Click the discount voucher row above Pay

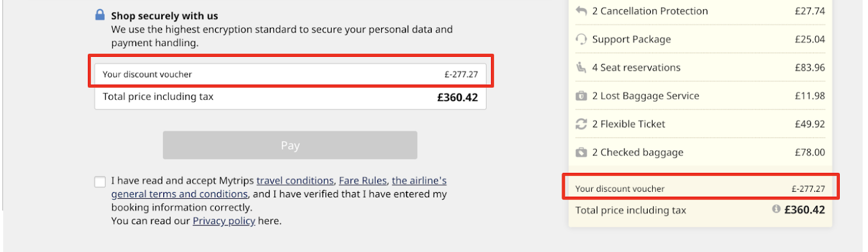click(290, 74)
